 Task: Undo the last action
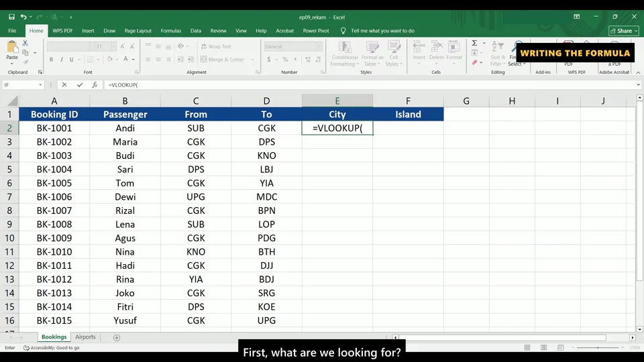23,17
